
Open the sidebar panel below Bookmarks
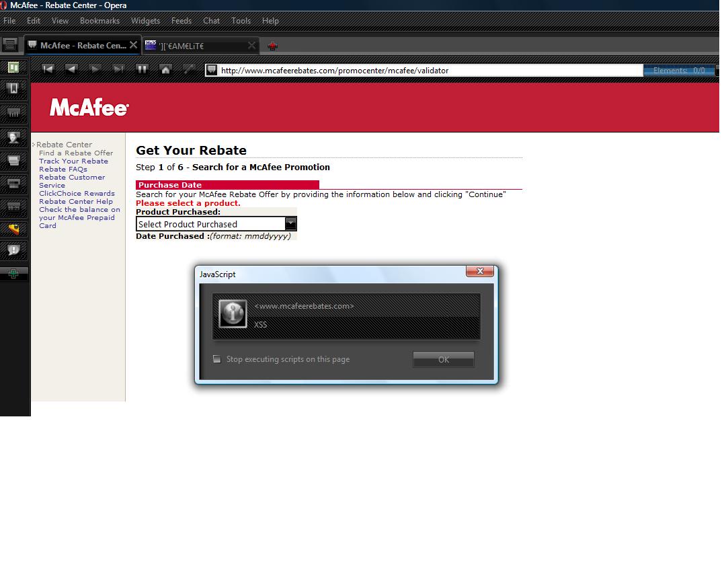point(13,113)
